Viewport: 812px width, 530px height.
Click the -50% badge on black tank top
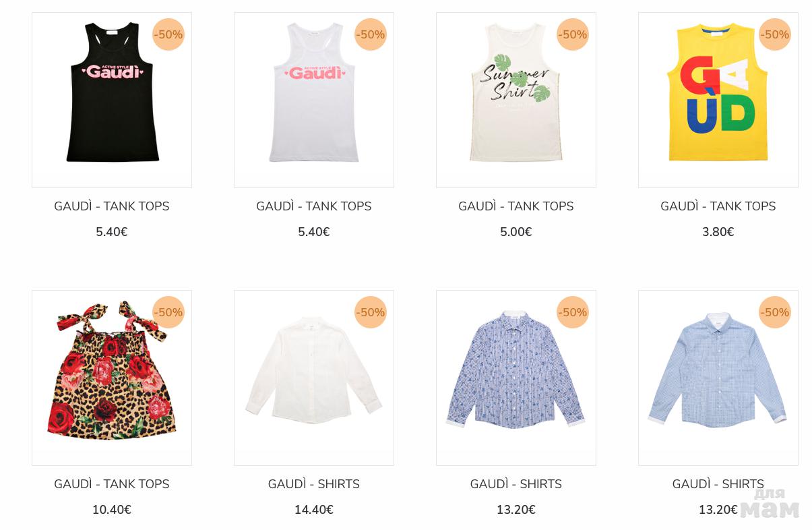168,34
